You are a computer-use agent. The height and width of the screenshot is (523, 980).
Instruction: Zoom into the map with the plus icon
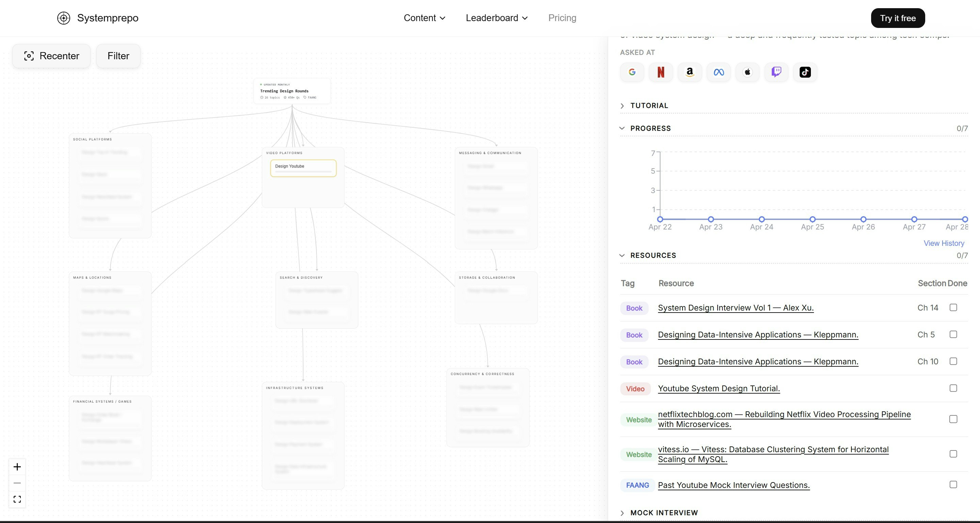tap(17, 467)
